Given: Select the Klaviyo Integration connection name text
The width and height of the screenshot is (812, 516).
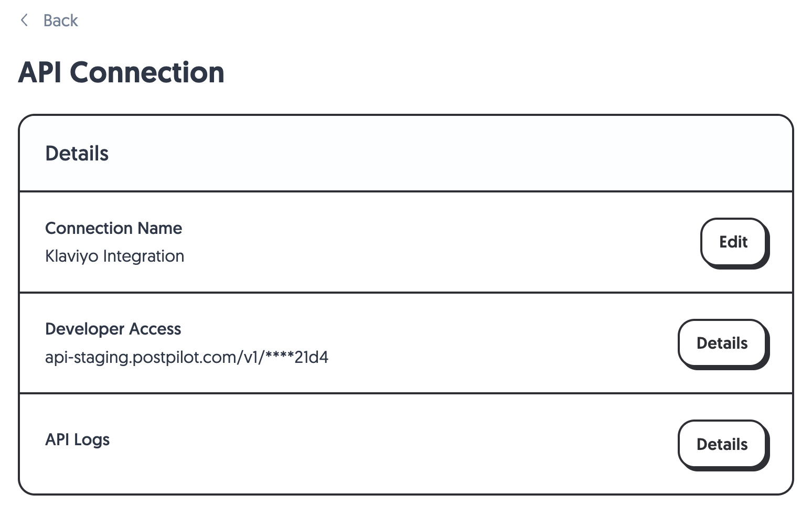Looking at the screenshot, I should [114, 256].
